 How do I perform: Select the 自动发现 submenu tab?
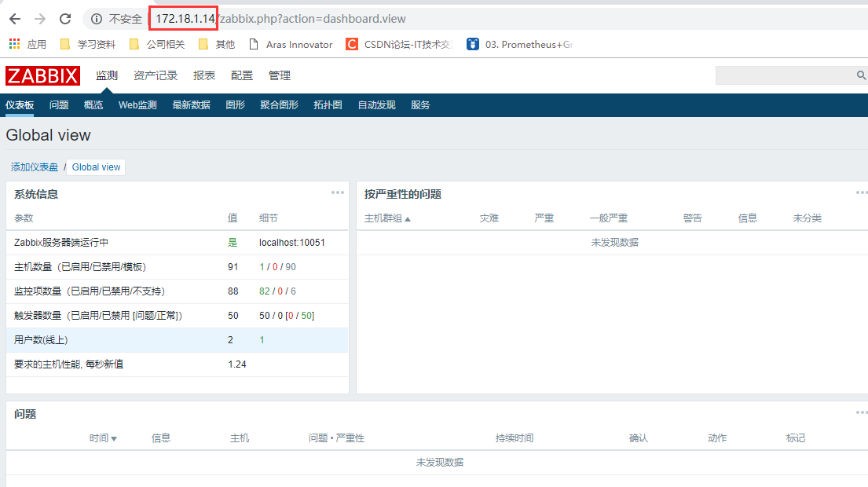(377, 105)
